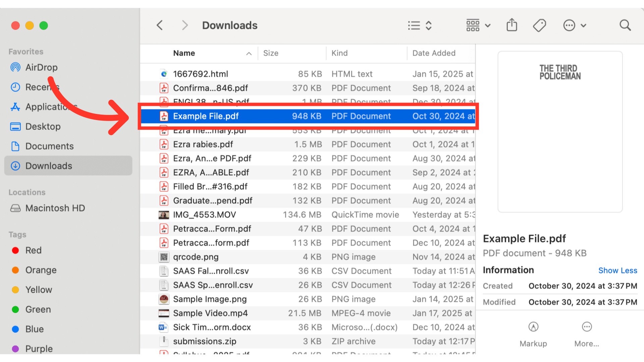
Task: Select Filled Br...#316.pdf
Action: tap(308, 187)
